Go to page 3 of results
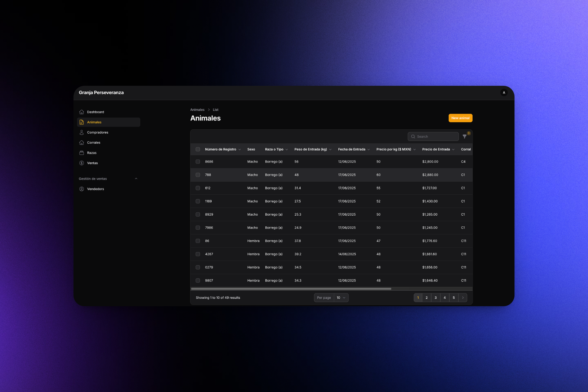The width and height of the screenshot is (588, 392). click(435, 298)
